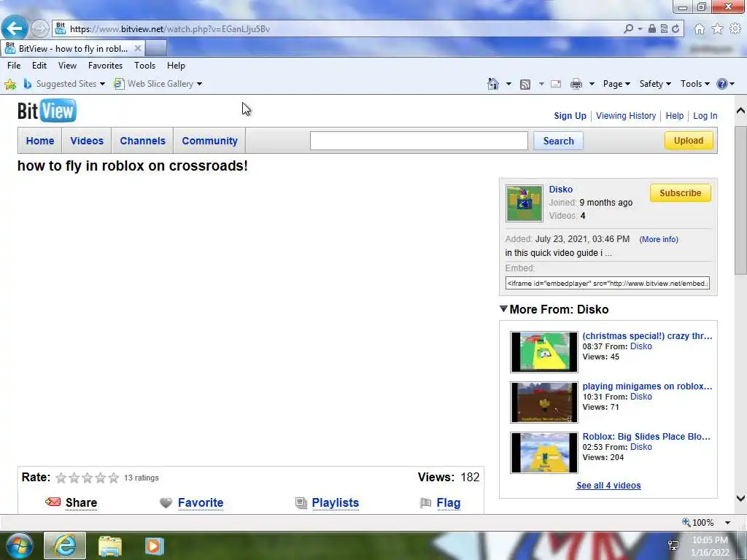Click the browser Back arrow button
Screen dimensions: 747x560
click(15, 28)
